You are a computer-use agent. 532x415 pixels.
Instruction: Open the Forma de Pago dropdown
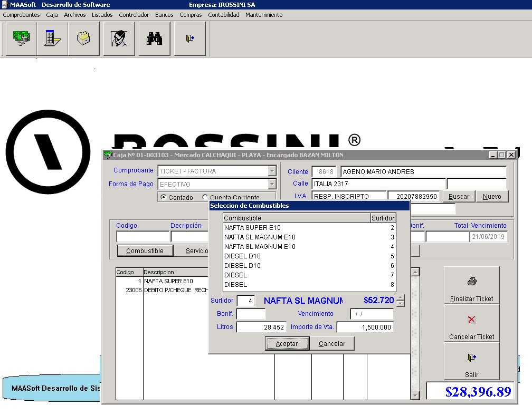click(272, 184)
